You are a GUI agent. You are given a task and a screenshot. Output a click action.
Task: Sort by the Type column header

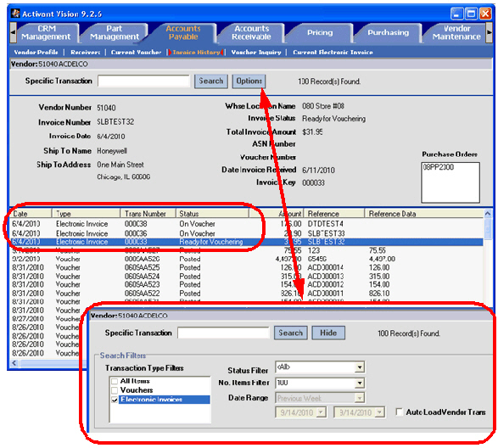pyautogui.click(x=87, y=214)
